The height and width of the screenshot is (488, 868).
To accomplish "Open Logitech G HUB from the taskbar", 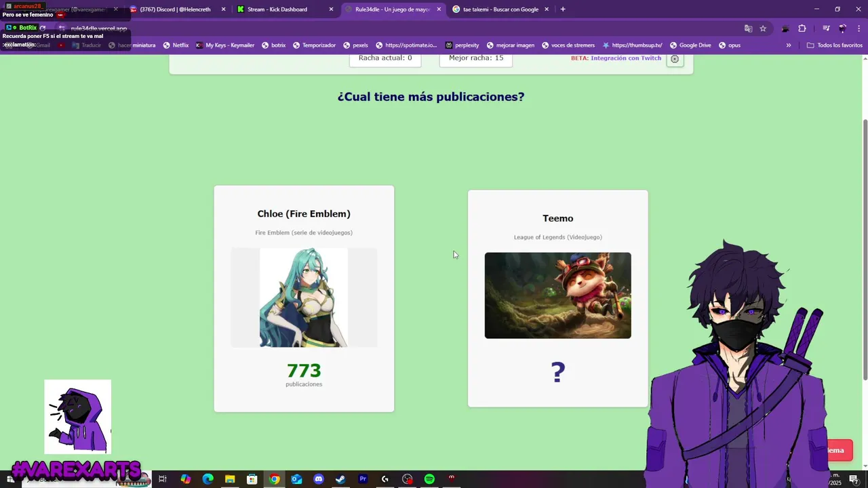I will 385,479.
